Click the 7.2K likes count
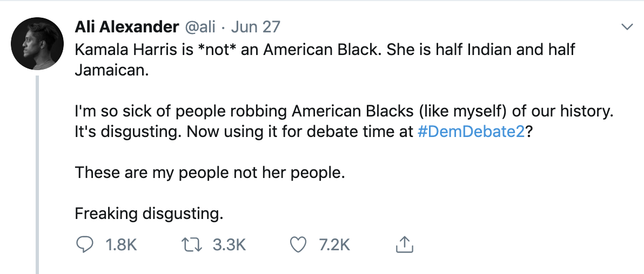The image size is (644, 274). (x=335, y=245)
